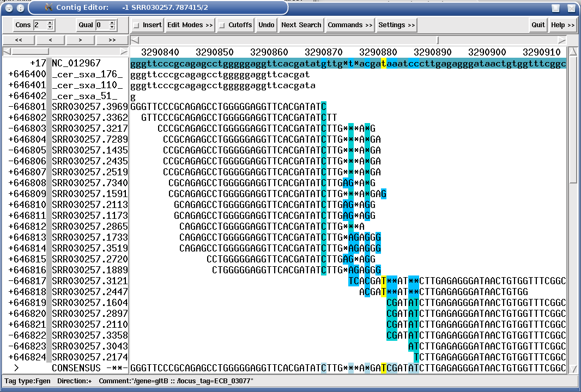This screenshot has height=392, width=581.
Task: Click up arrow of vertical scrollbar
Action: pyautogui.click(x=573, y=52)
